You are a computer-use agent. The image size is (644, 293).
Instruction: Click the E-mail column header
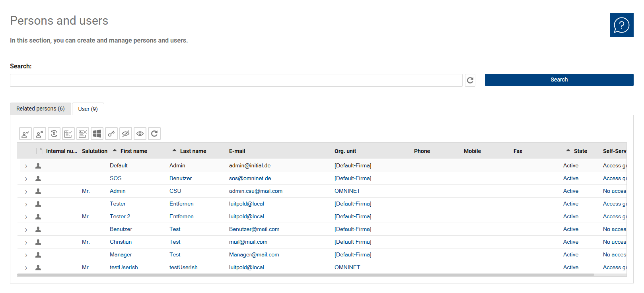[x=237, y=151]
